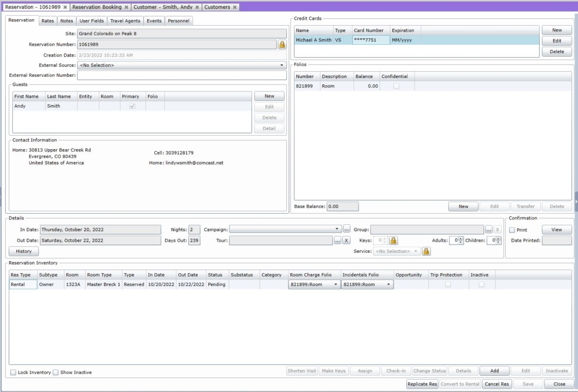Click the External Reservation Number field
This screenshot has height=392, width=578.
click(182, 75)
